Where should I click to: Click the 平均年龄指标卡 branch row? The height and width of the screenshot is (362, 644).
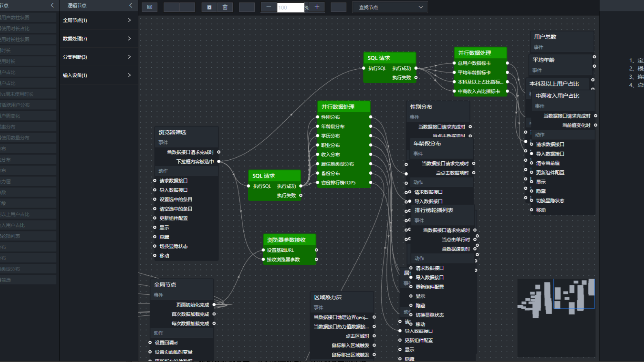click(481, 73)
